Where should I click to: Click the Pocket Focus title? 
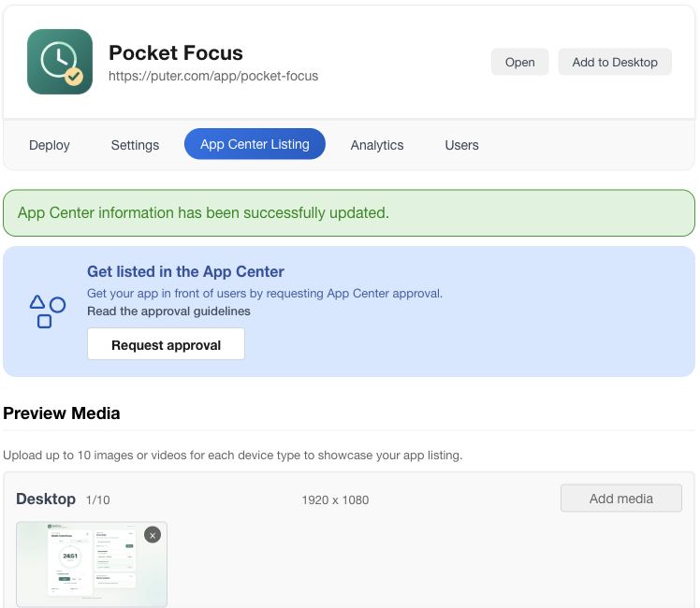tap(176, 52)
